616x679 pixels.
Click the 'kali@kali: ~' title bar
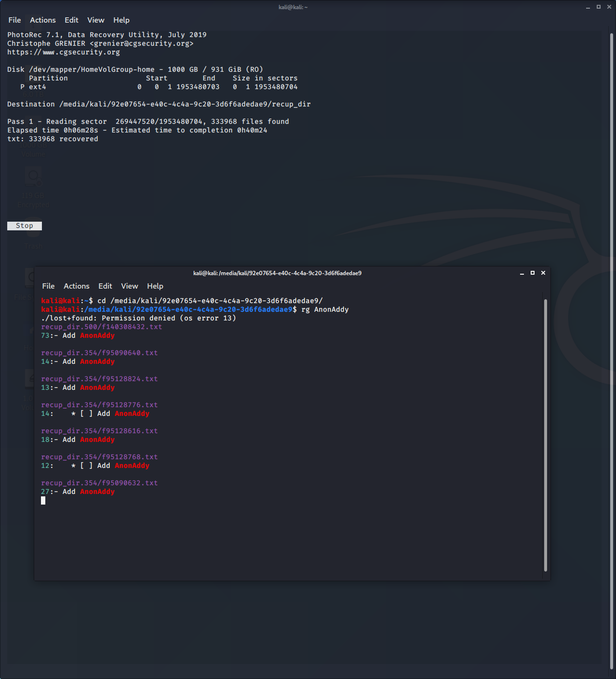pos(293,7)
